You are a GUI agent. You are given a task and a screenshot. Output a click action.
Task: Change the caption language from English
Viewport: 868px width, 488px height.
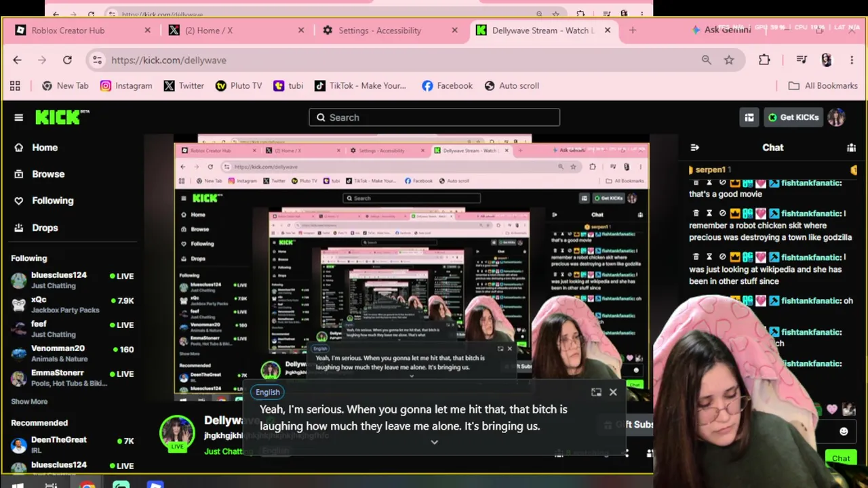(x=268, y=392)
